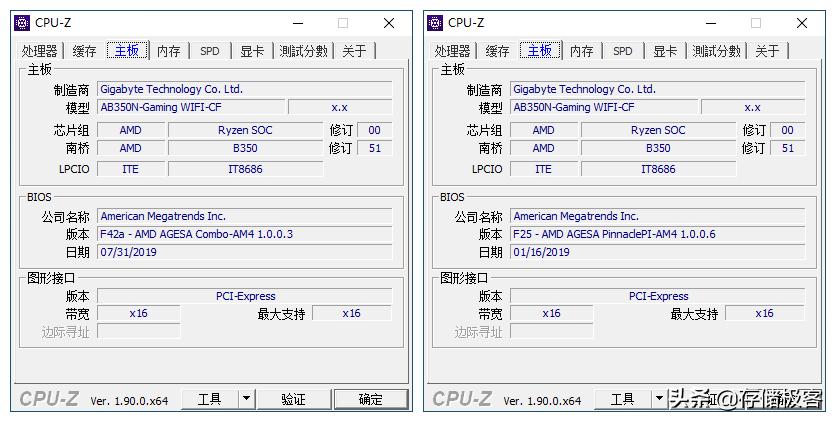Click American Megatrends Inc. in right window
Screen dimensions: 836x422
coord(658,216)
